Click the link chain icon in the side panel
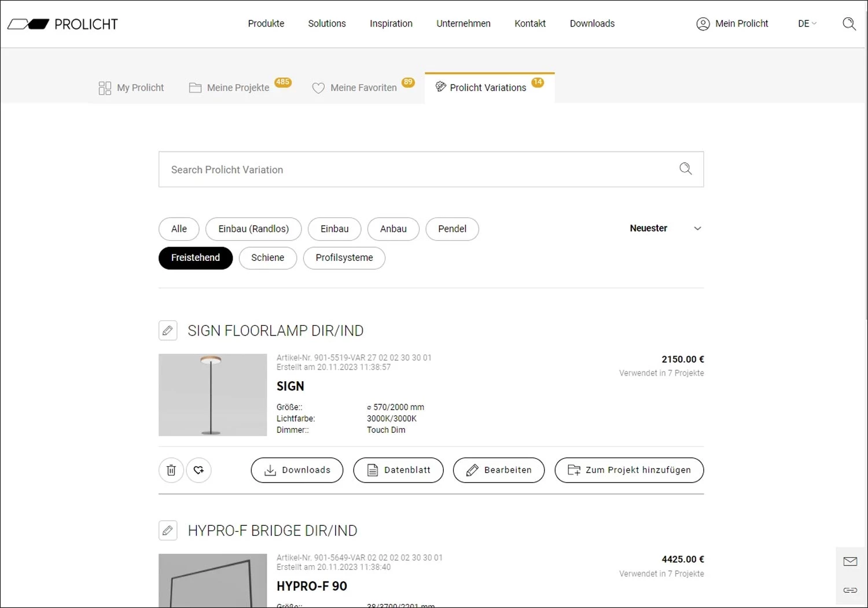Screen dimensions: 868x608 pos(850,590)
